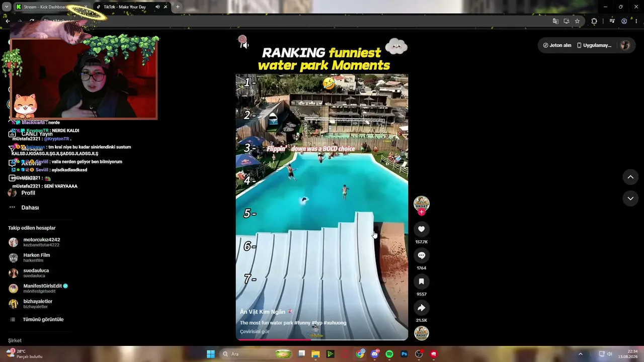Bookmark the water park video
Viewport: 644px width, 362px height.
click(421, 282)
